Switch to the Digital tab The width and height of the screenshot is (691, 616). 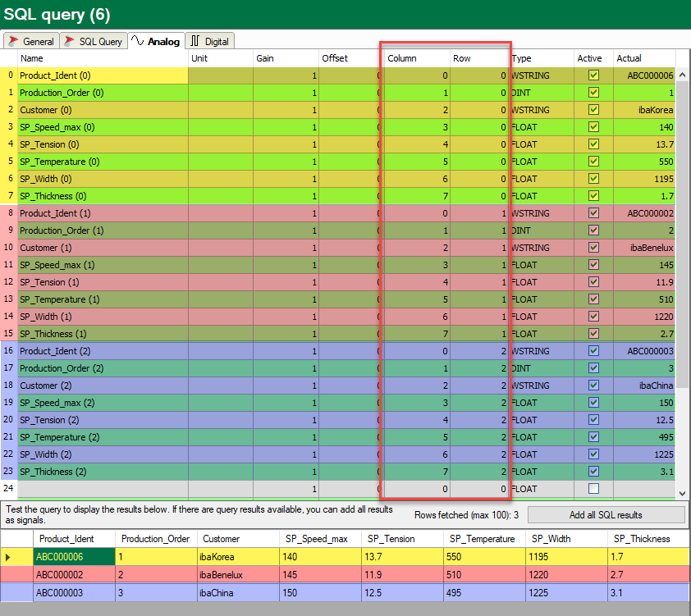pyautogui.click(x=210, y=41)
